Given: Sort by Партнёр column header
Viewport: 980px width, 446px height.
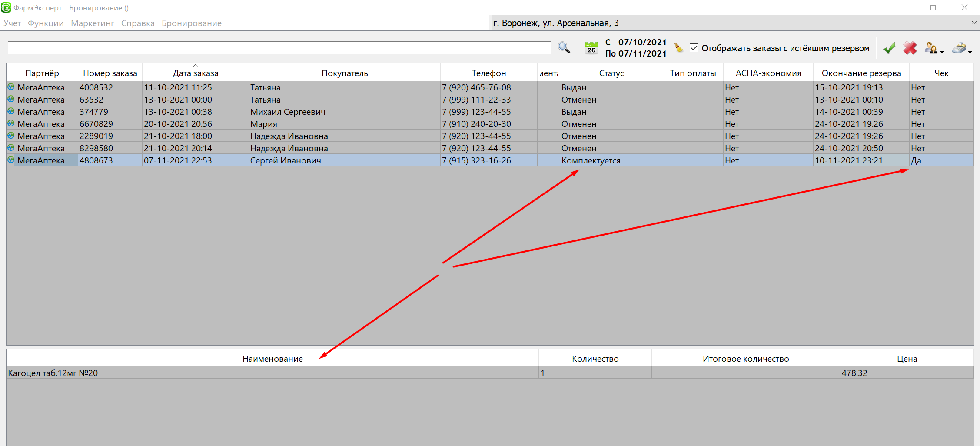Looking at the screenshot, I should click(42, 73).
